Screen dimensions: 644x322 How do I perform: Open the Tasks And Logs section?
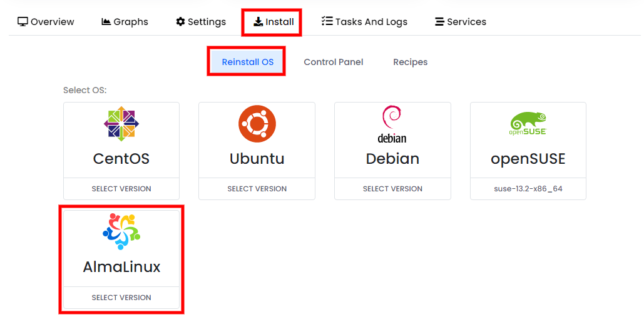(364, 22)
